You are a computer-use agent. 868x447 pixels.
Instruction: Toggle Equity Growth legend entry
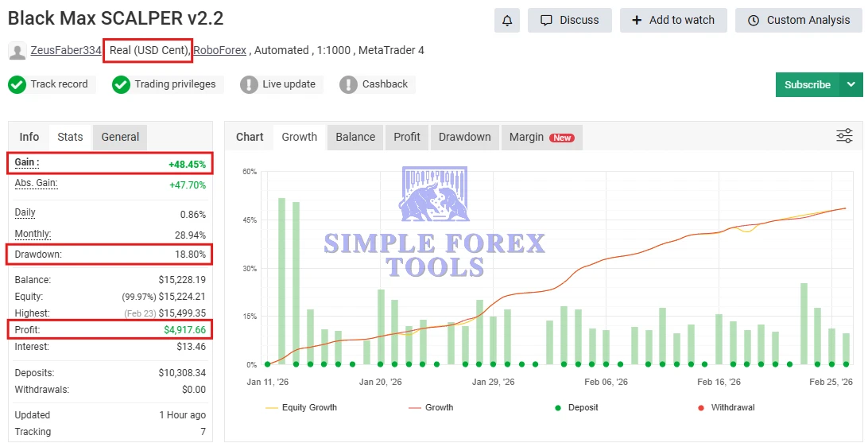[302, 408]
